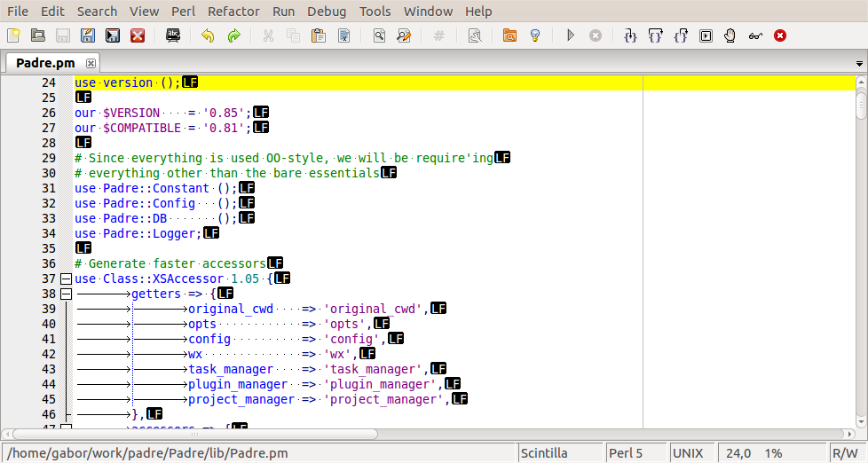The height and width of the screenshot is (463, 868).
Task: Open the Edit menu
Action: click(52, 11)
